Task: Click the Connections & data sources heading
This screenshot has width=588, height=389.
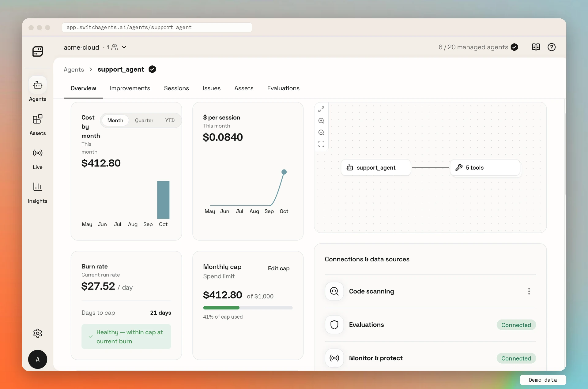Action: coord(367,259)
